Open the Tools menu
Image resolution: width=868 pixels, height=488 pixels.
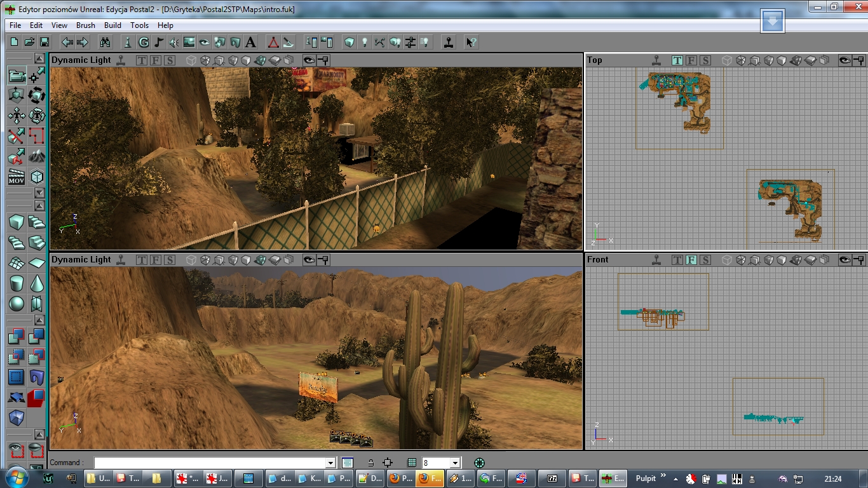point(139,25)
